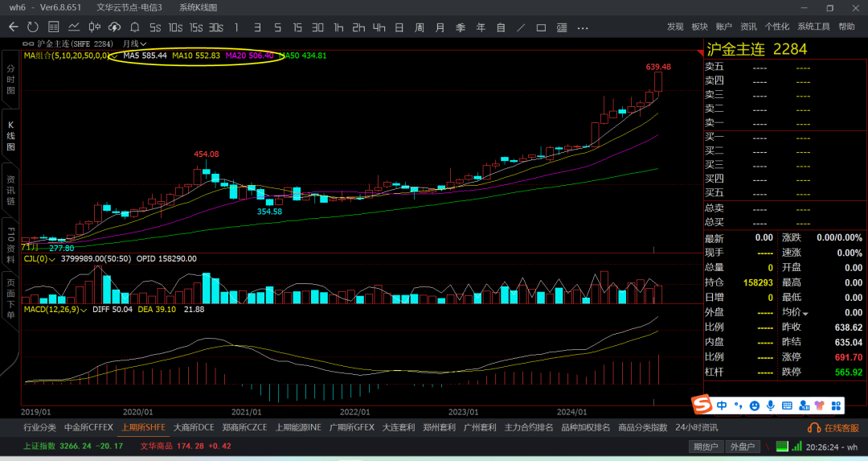Click the cloud lightning icon
The width and height of the screenshot is (868, 461).
coord(115,27)
